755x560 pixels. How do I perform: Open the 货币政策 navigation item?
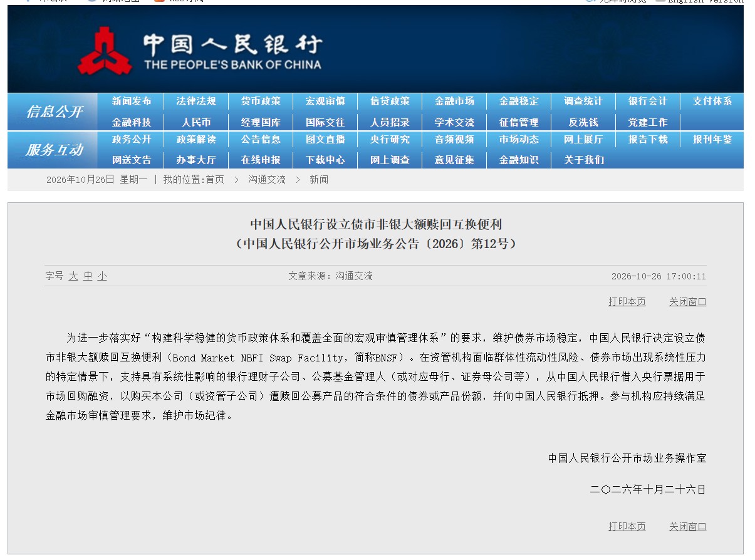tap(261, 101)
